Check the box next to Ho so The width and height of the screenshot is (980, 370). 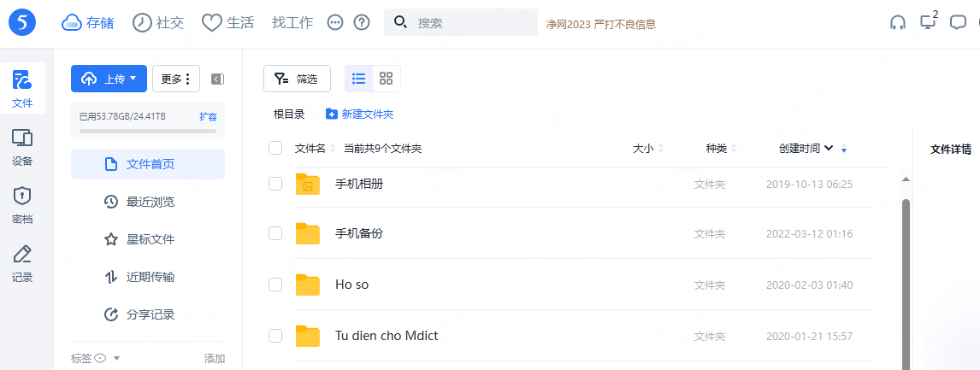[x=275, y=285]
